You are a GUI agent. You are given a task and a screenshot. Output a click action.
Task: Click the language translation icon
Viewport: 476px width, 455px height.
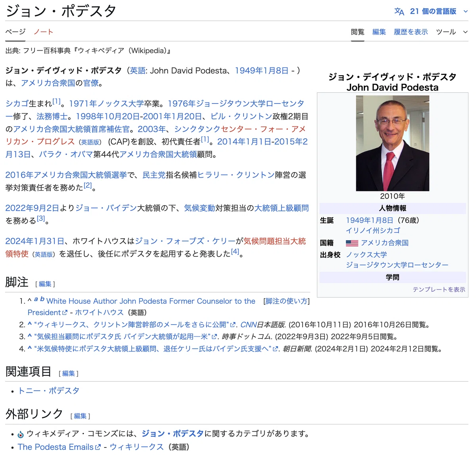(x=399, y=11)
